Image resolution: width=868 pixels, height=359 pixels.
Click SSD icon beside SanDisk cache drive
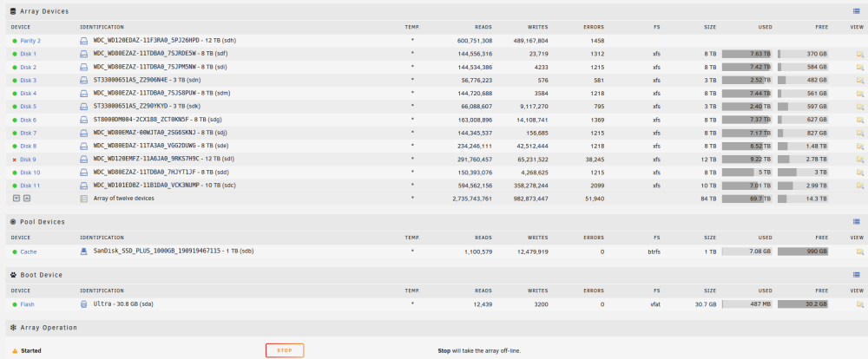pyautogui.click(x=84, y=251)
